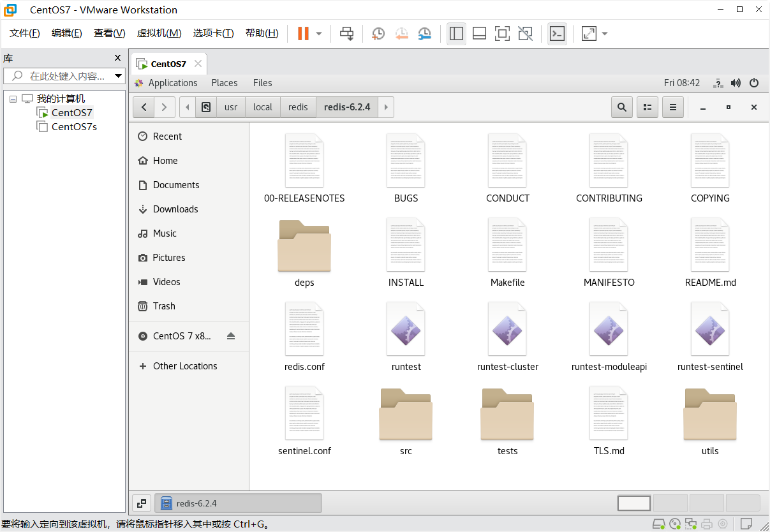
Task: Select the utils folder
Action: tap(710, 422)
